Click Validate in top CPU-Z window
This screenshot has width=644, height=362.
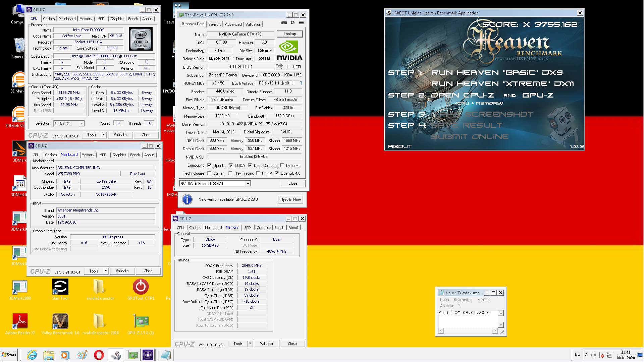[x=120, y=135]
